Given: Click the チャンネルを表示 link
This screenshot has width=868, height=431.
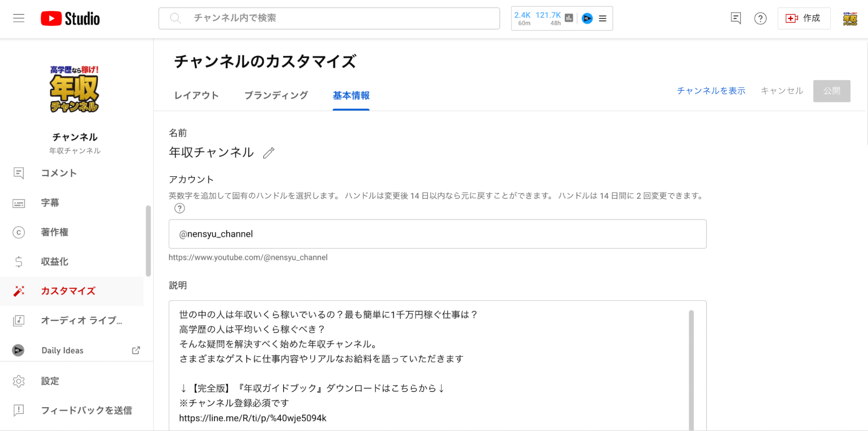Looking at the screenshot, I should [711, 91].
